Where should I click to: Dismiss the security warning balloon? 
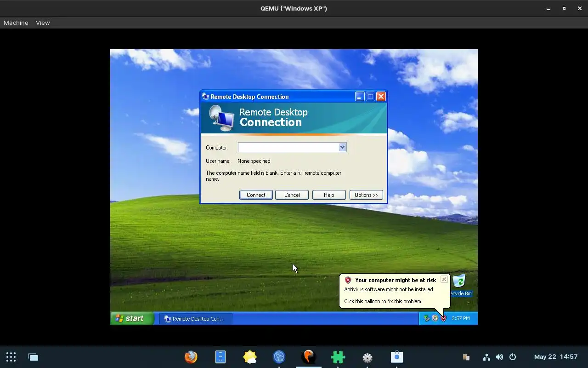pos(444,279)
